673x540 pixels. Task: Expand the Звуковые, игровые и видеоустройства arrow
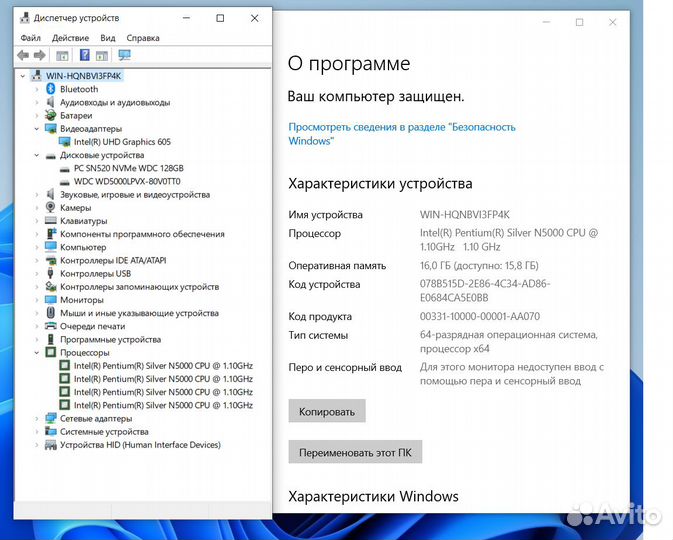click(36, 194)
